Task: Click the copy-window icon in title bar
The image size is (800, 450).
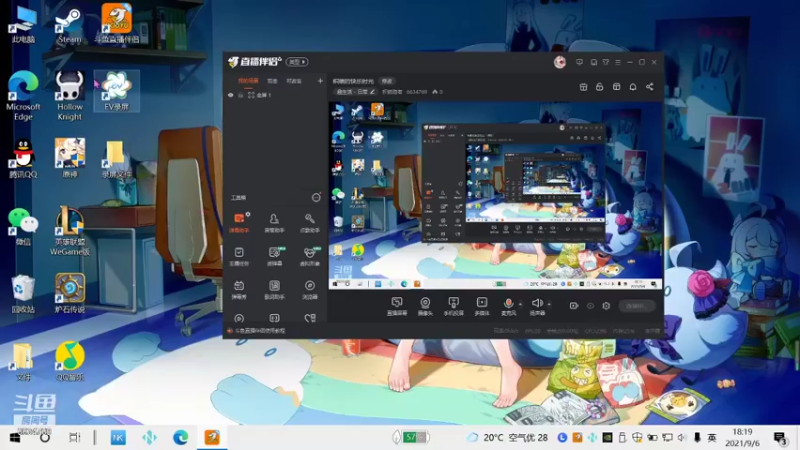Action: tap(593, 62)
